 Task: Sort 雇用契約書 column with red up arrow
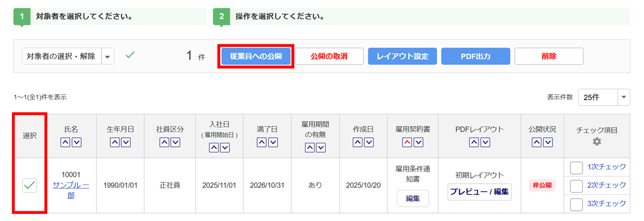[x=407, y=143]
